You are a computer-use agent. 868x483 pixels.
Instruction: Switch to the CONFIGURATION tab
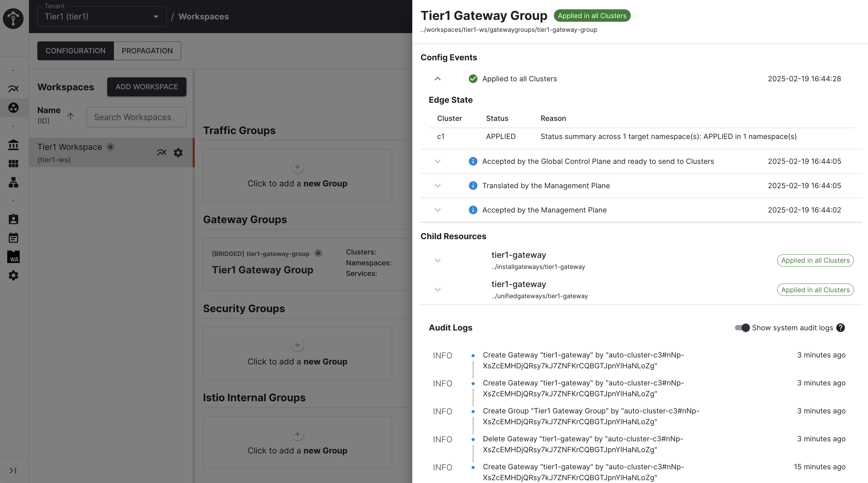76,50
